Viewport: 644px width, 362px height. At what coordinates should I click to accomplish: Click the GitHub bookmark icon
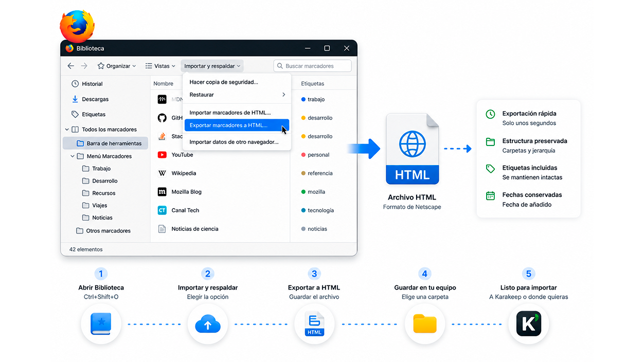coord(162,118)
